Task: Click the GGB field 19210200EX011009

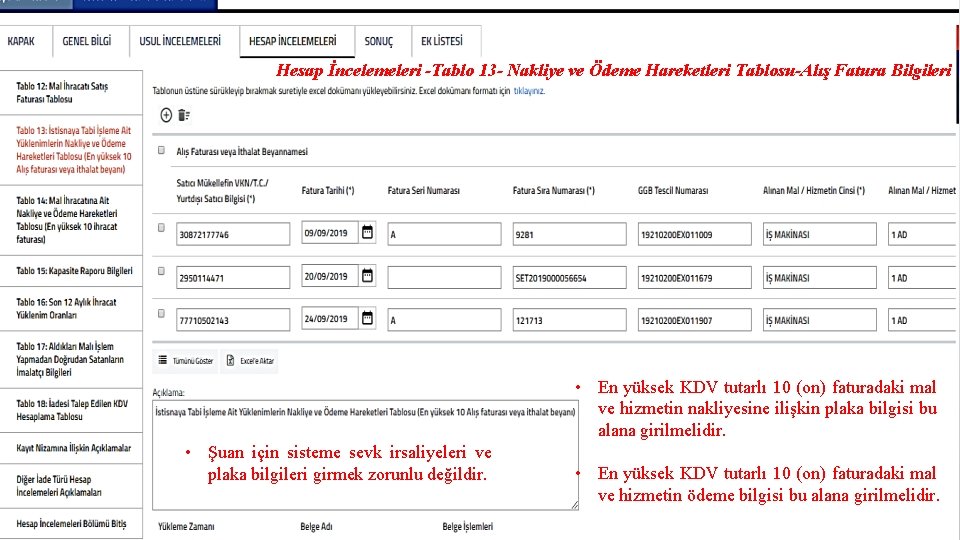Action: coord(694,234)
